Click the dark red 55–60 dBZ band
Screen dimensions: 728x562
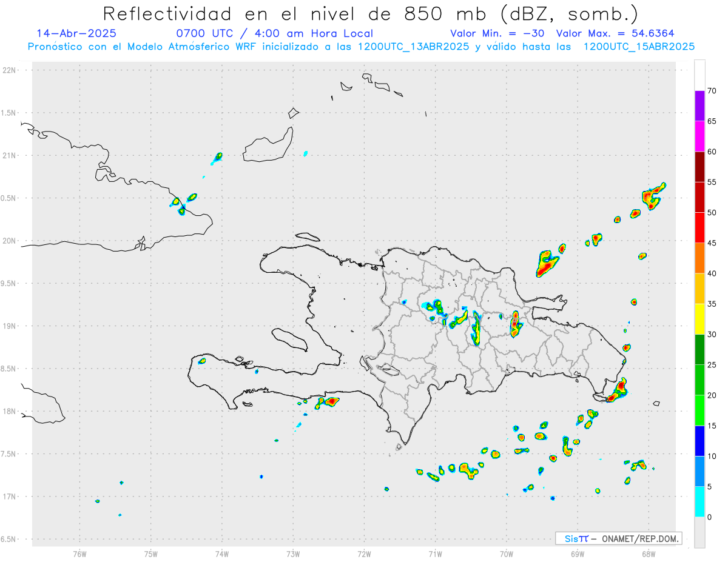(699, 167)
